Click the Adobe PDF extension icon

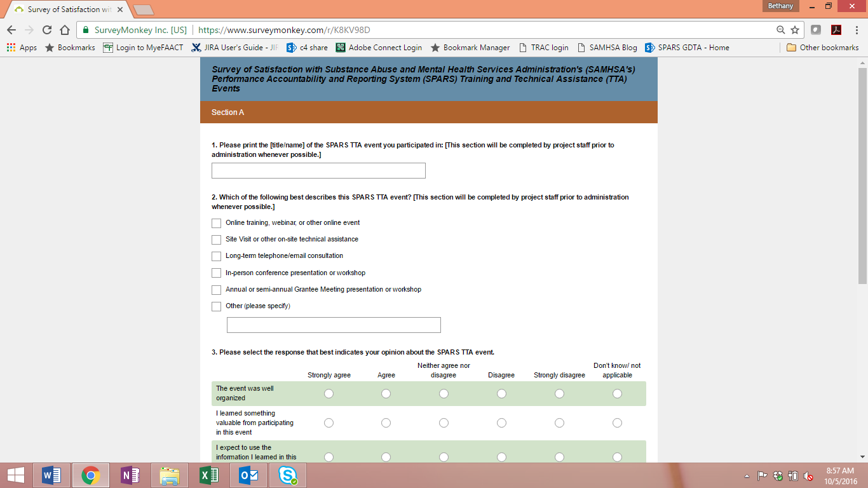(836, 30)
